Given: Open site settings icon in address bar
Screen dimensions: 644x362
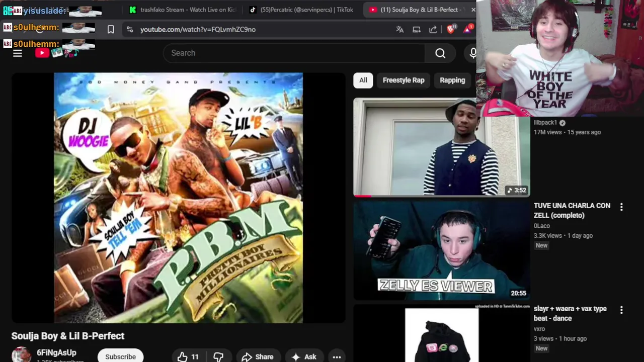Looking at the screenshot, I should tap(130, 30).
